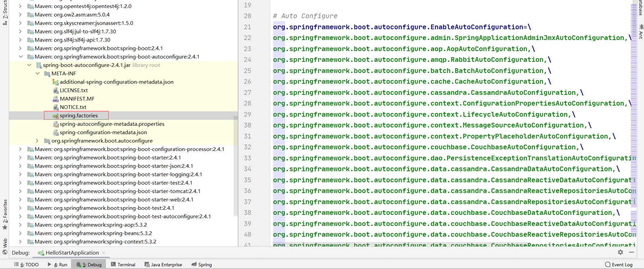The height and width of the screenshot is (269, 644).
Task: Expand Maven spring-boot-starter-web:2.4.1
Action: [21, 200]
